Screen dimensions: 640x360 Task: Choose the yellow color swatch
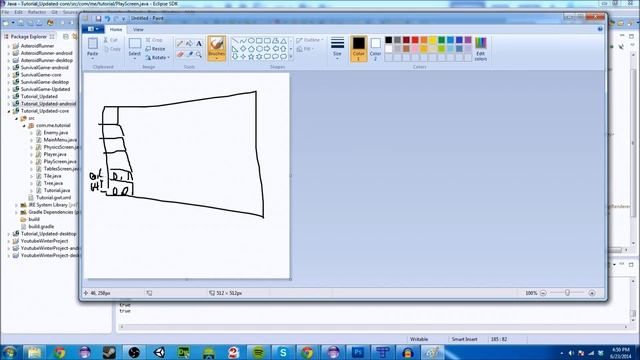[433, 40]
